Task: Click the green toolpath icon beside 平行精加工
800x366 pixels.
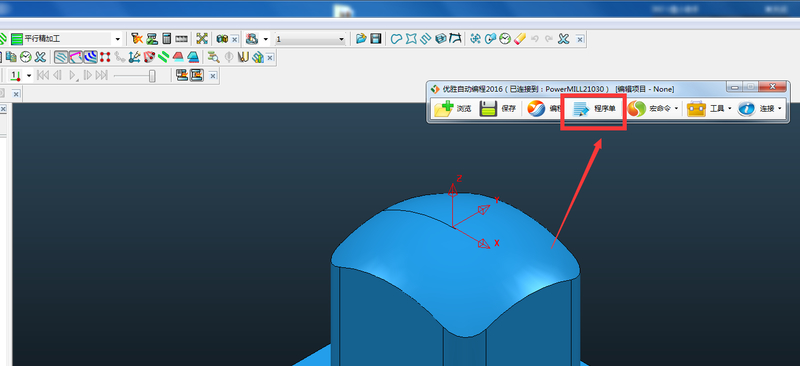Action: [17, 39]
